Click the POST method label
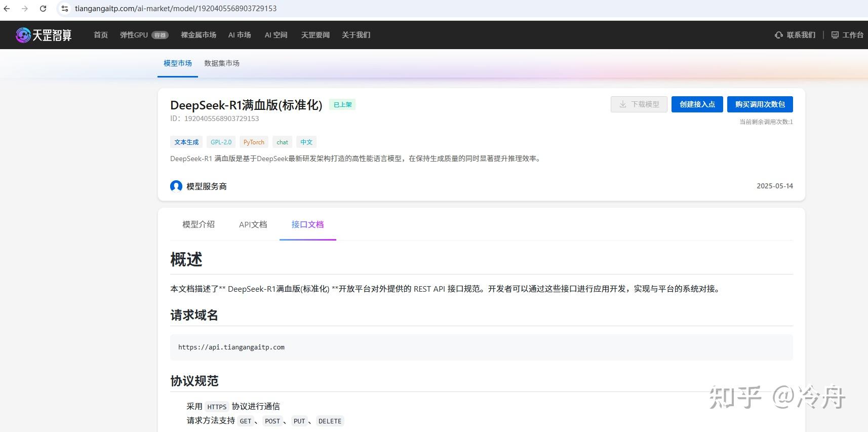 click(272, 421)
